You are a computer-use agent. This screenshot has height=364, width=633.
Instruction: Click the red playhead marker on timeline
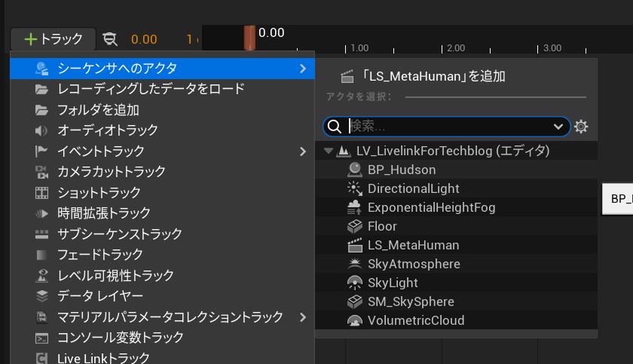coord(249,38)
